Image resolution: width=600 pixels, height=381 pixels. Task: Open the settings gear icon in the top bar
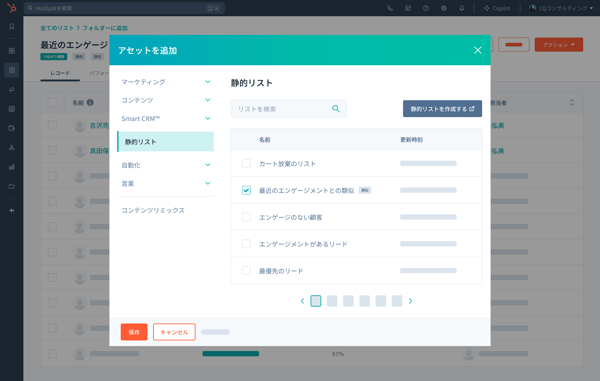(444, 8)
